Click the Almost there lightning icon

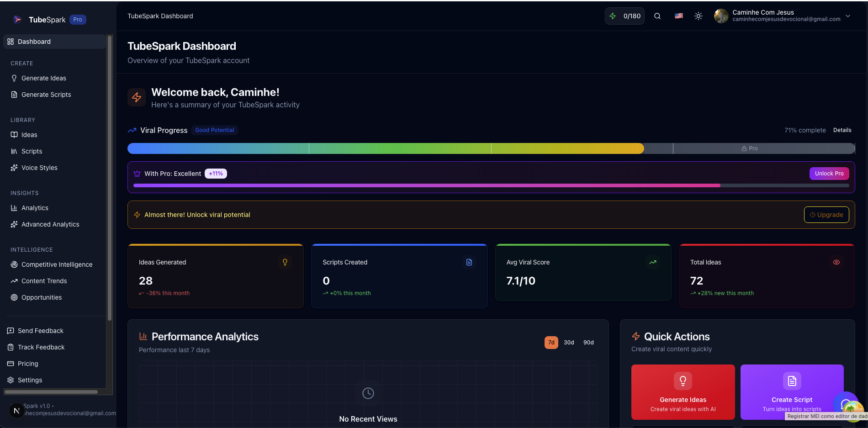coord(137,215)
